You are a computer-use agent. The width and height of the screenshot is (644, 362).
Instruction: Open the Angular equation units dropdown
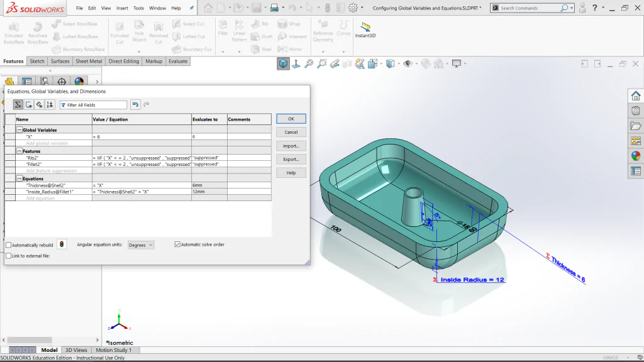click(x=141, y=245)
